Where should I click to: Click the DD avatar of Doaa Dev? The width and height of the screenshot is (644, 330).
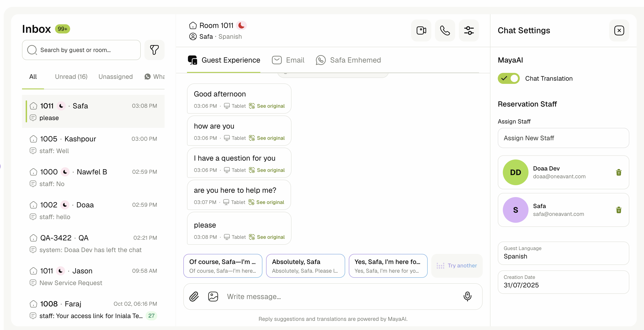click(515, 172)
